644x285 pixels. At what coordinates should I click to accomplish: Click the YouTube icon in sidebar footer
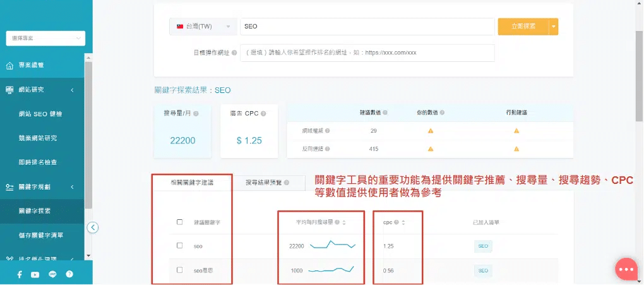pyautogui.click(x=35, y=274)
